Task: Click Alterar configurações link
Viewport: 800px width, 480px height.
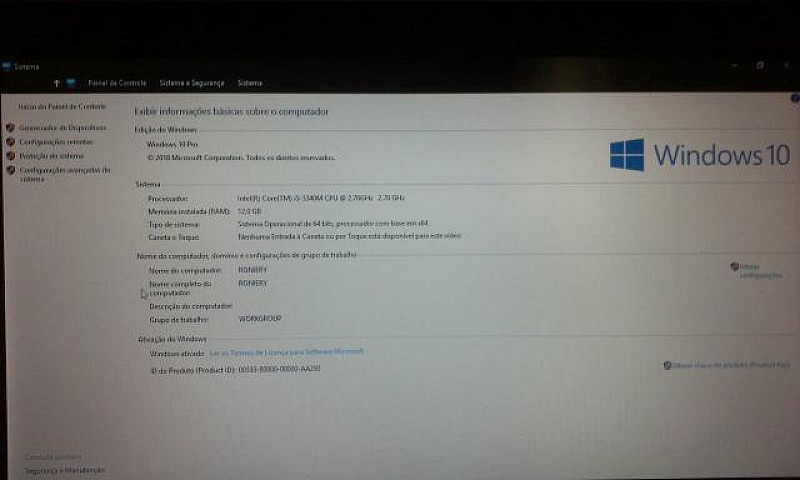Action: click(x=761, y=271)
